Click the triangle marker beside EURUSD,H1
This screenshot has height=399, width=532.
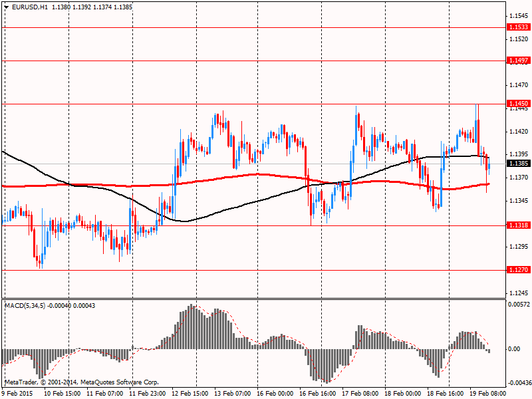click(x=7, y=7)
